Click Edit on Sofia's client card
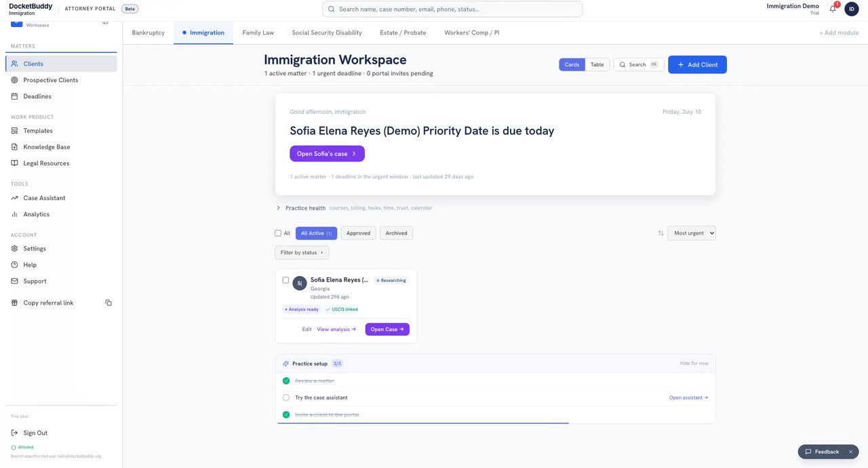868x468 pixels. coord(307,330)
